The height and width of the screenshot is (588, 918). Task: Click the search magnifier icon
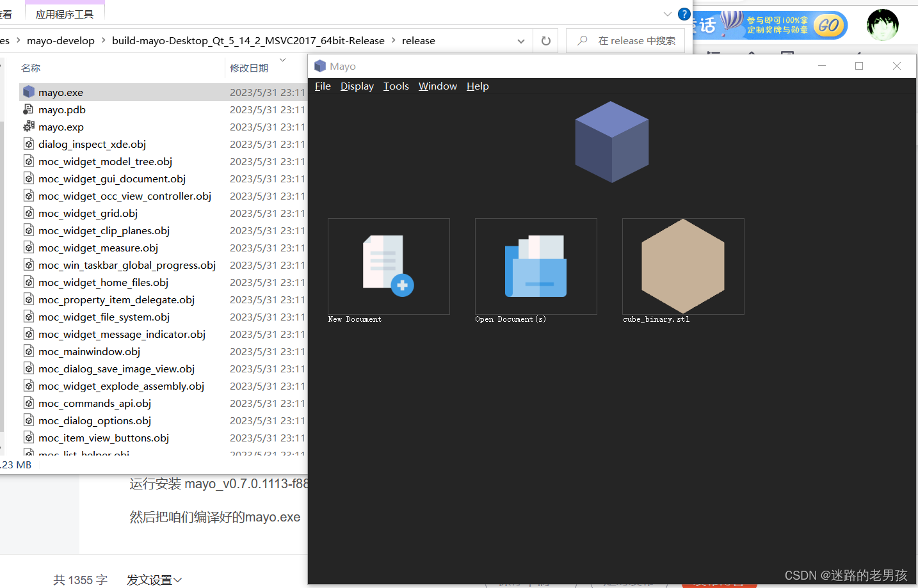(581, 40)
